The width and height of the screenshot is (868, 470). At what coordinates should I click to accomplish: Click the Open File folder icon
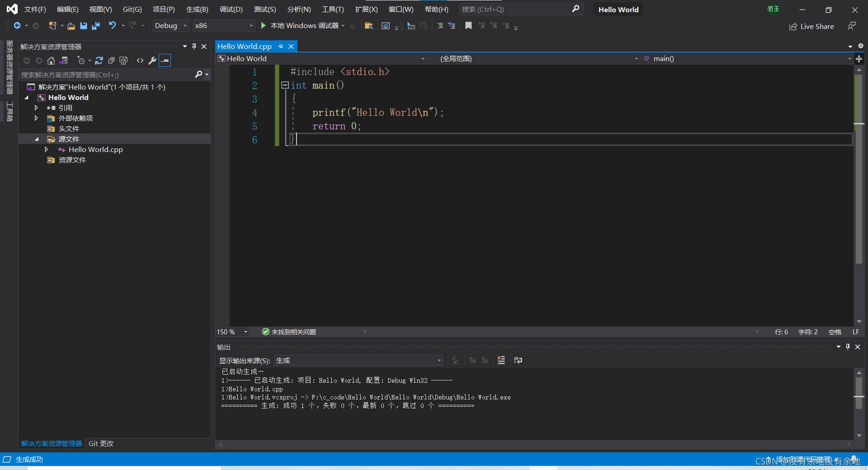71,26
